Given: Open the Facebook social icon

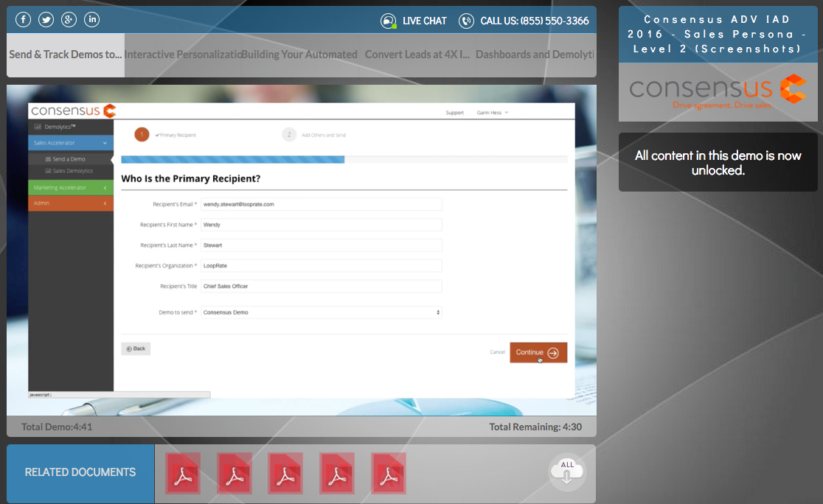Looking at the screenshot, I should click(x=23, y=20).
